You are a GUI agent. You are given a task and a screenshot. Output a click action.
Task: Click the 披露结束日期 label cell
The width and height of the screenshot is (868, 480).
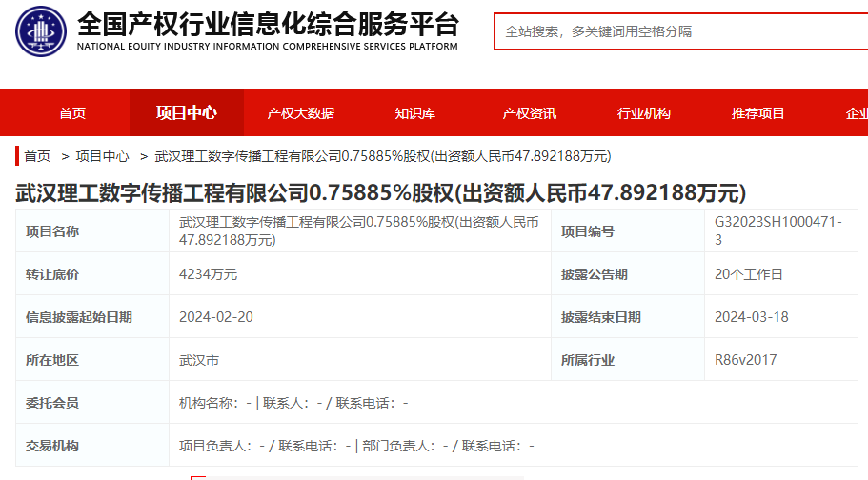(x=628, y=317)
